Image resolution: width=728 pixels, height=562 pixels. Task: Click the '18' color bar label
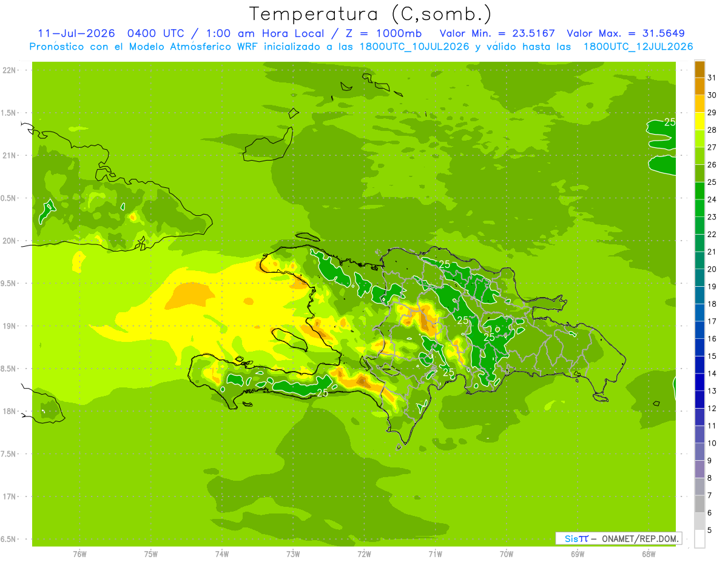[x=712, y=304]
